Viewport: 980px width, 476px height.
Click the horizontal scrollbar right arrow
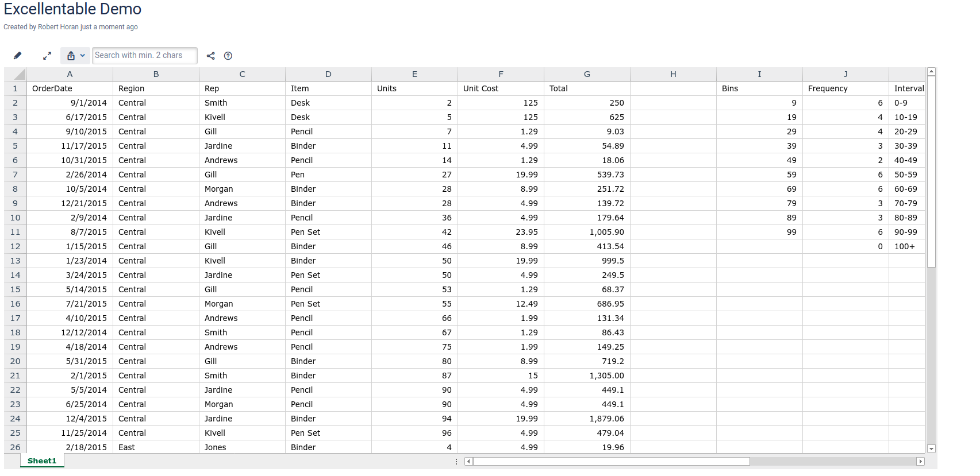click(x=920, y=461)
